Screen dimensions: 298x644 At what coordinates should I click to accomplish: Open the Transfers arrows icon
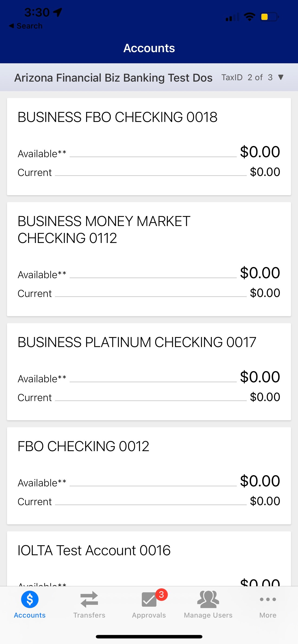(x=89, y=599)
